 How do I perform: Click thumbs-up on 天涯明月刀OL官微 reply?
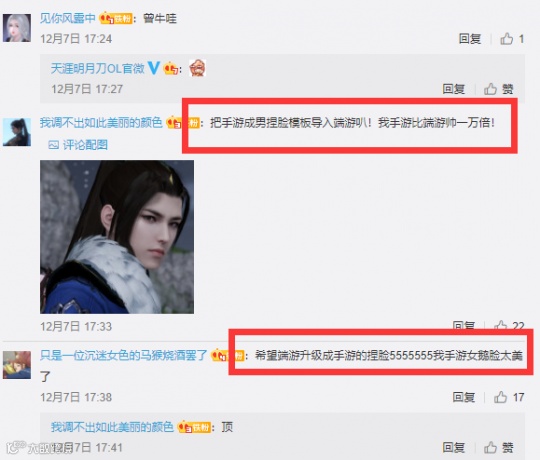(498, 89)
